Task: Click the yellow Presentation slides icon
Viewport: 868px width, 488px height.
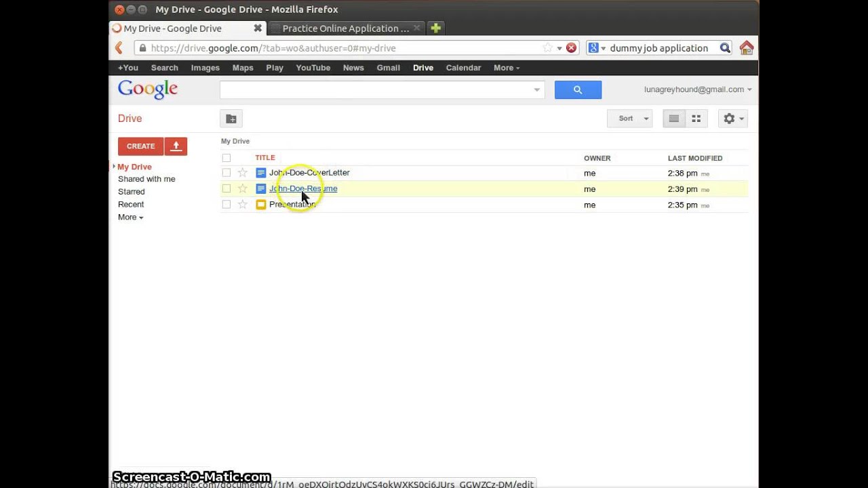Action: (260, 205)
